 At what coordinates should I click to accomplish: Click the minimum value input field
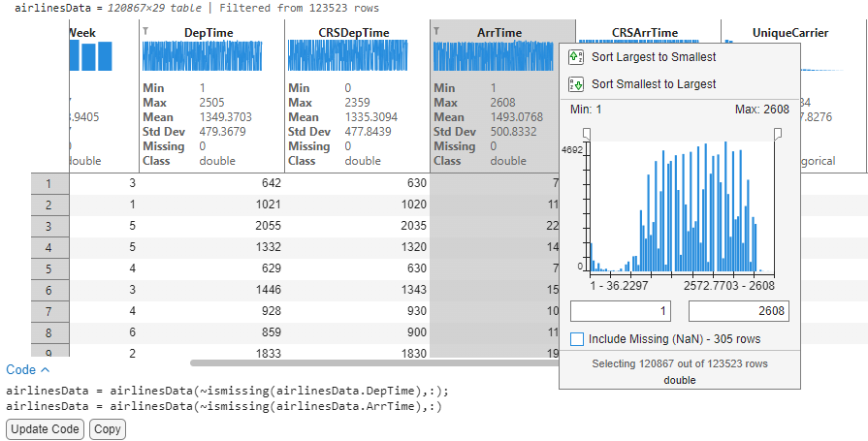[x=621, y=311]
